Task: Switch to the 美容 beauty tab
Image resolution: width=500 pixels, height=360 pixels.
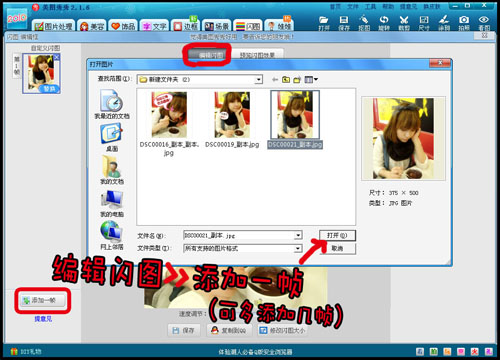Action: pos(92,26)
